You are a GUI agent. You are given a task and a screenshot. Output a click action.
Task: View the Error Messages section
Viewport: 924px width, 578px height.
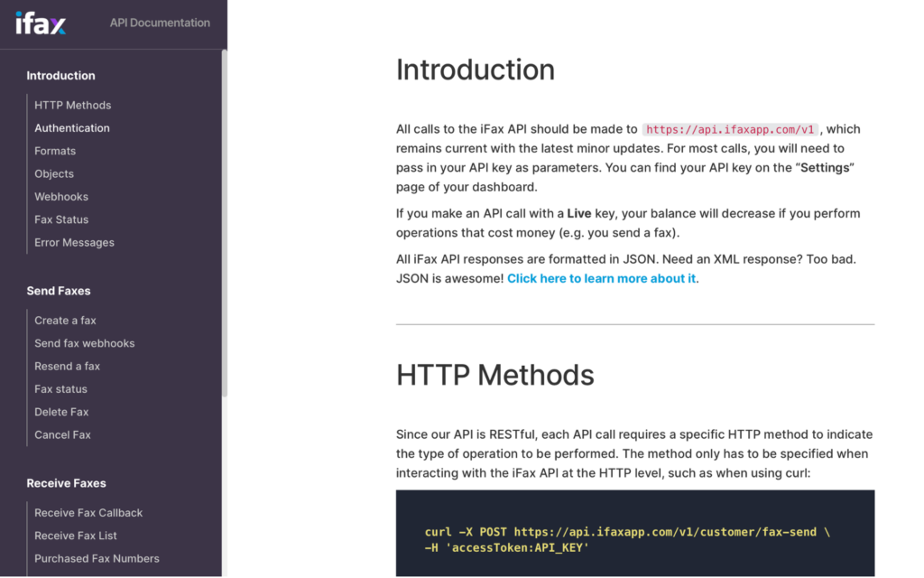[74, 242]
